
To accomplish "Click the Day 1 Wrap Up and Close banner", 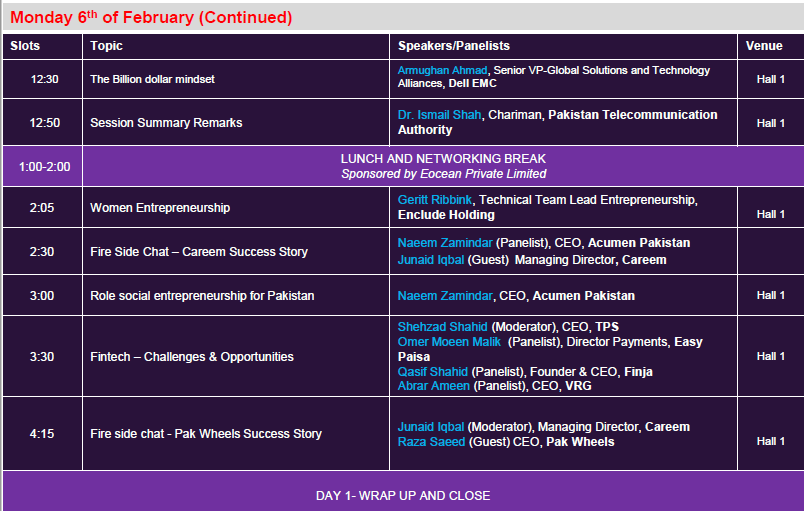I will [403, 496].
